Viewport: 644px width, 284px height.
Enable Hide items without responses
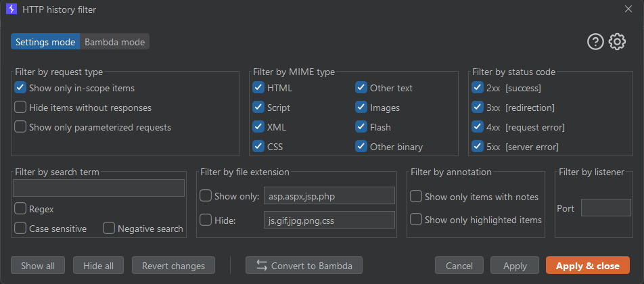coord(20,108)
